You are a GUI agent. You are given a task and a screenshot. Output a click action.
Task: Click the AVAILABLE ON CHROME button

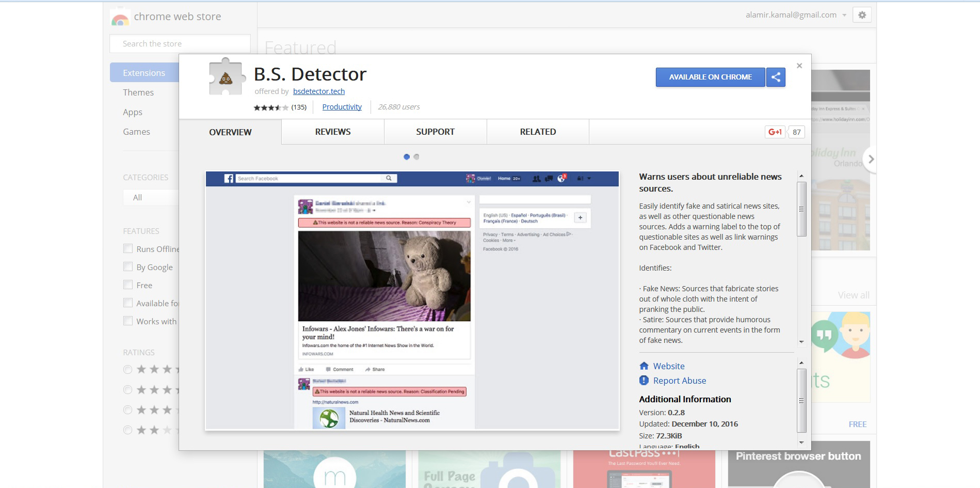(x=710, y=77)
